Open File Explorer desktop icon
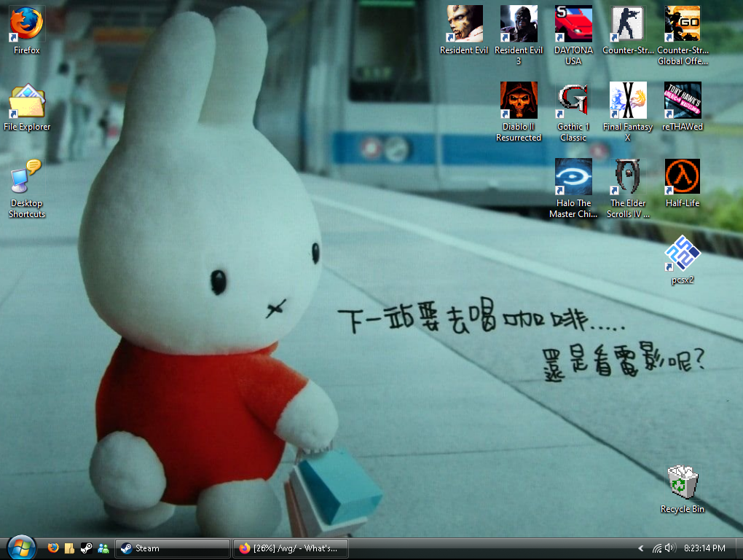Screen dimensions: 743x560 pos(26,107)
